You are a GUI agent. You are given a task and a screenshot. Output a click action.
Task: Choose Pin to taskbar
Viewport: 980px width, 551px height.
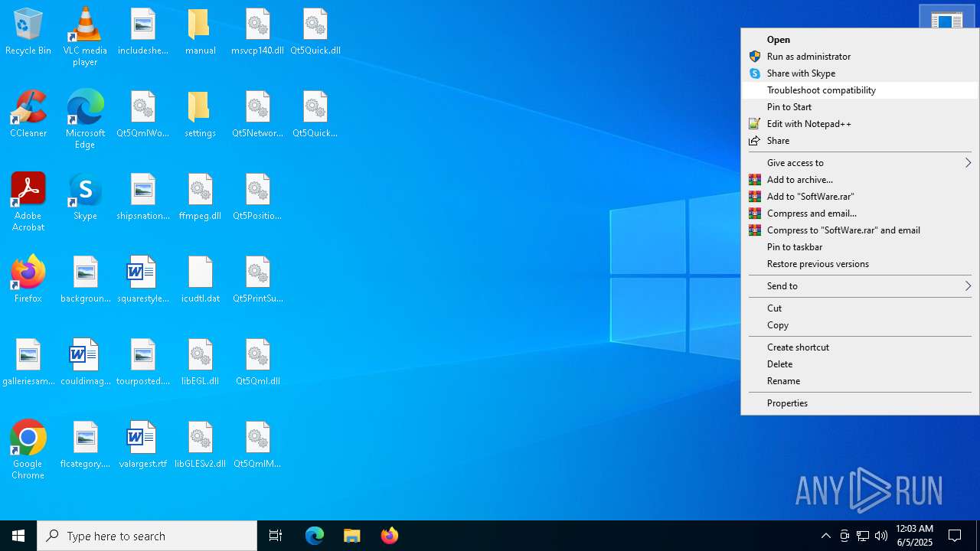point(860,247)
